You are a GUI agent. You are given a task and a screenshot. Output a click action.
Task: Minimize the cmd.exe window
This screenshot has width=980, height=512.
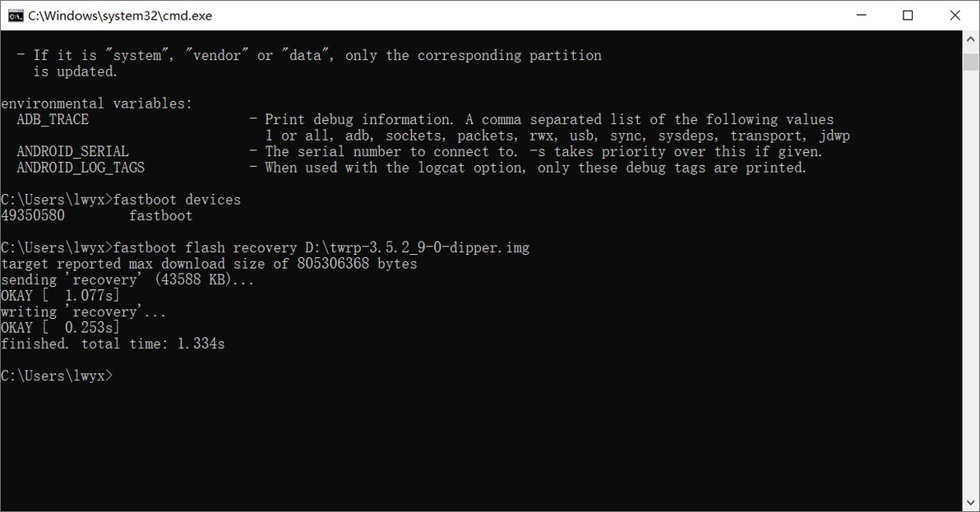point(861,15)
